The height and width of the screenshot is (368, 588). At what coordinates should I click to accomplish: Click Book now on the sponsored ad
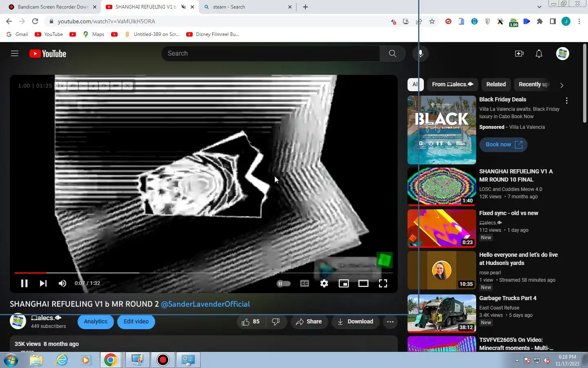pos(503,144)
